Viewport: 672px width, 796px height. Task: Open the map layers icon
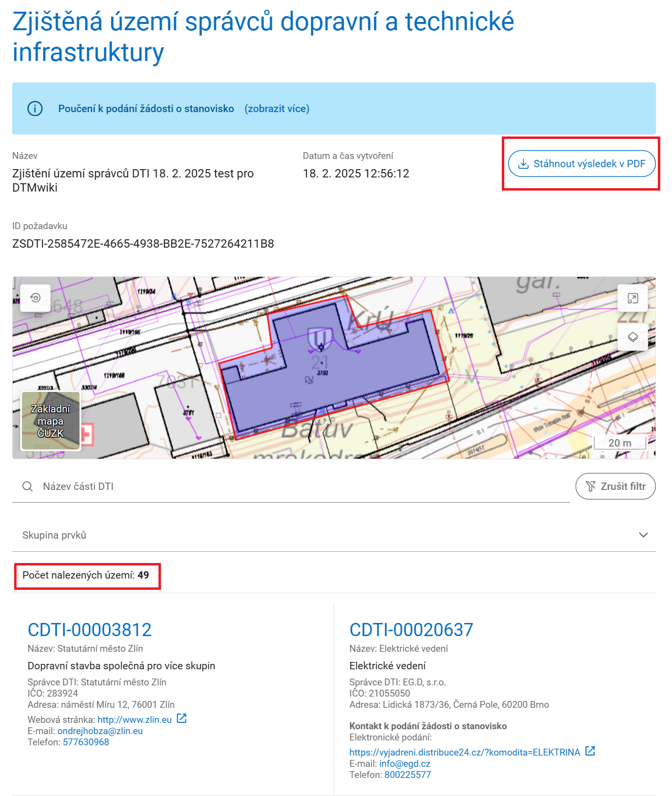click(632, 337)
